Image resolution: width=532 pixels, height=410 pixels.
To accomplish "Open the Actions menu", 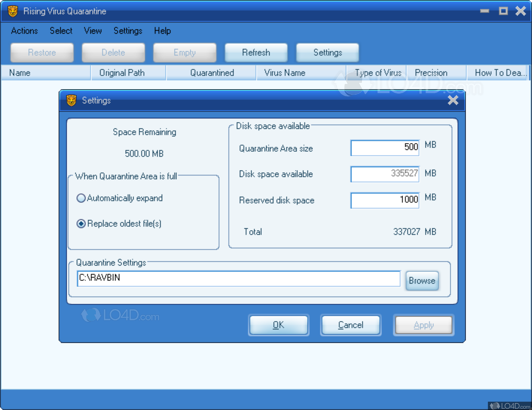I will coord(24,31).
